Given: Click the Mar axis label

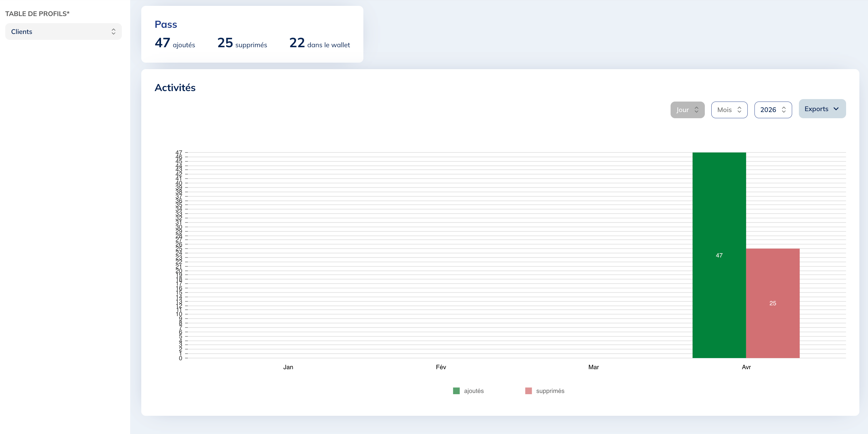Looking at the screenshot, I should coord(593,367).
